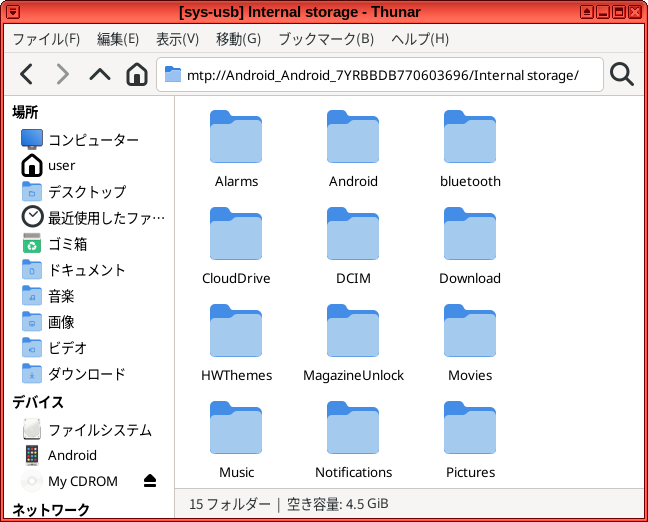
Task: Select the MagazineUnlock folder
Action: [x=353, y=343]
